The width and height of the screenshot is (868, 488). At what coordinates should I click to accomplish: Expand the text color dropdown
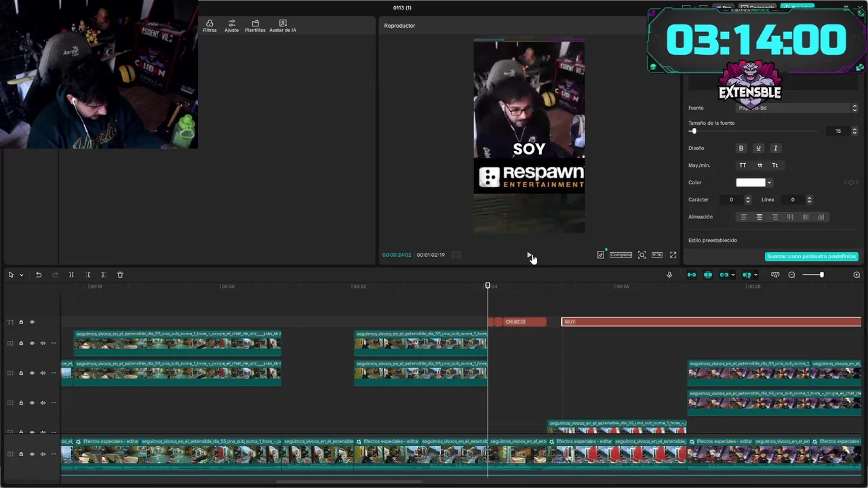click(769, 182)
